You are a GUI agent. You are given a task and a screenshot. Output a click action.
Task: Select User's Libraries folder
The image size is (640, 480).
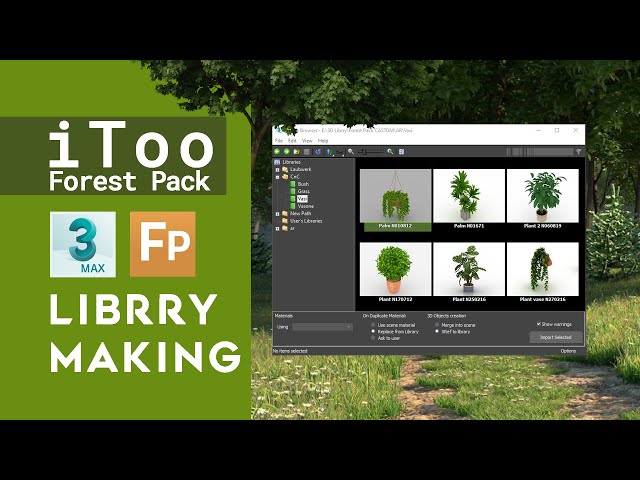point(306,221)
